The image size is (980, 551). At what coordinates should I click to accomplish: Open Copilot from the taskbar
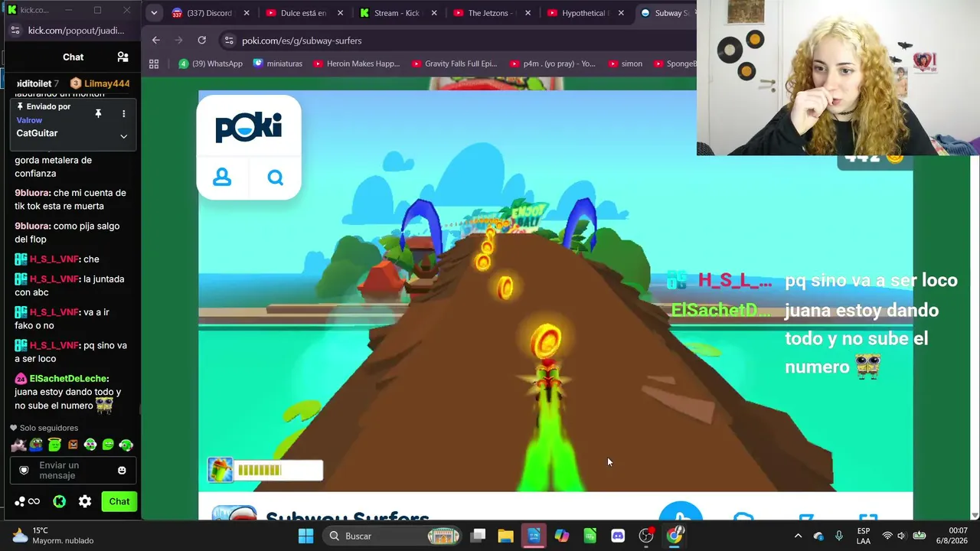coord(562,536)
